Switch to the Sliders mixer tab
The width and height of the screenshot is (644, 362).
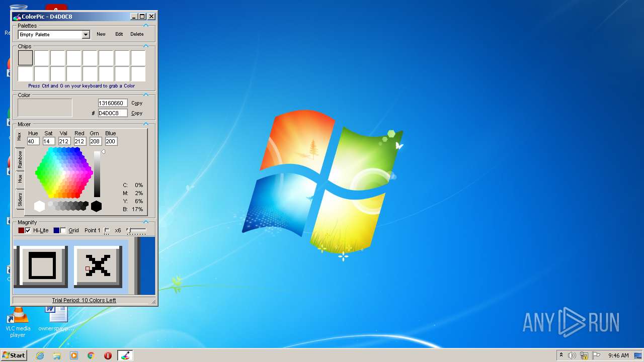point(20,200)
